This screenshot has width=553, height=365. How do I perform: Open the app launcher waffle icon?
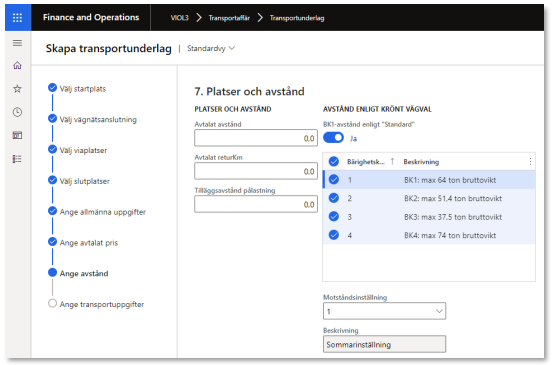click(x=18, y=18)
